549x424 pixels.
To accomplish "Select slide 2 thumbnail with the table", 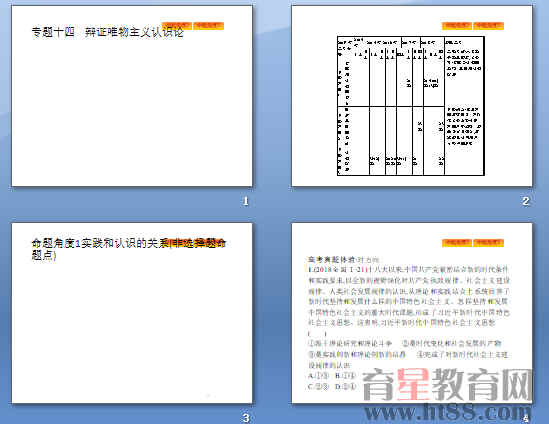I will tap(412, 96).
